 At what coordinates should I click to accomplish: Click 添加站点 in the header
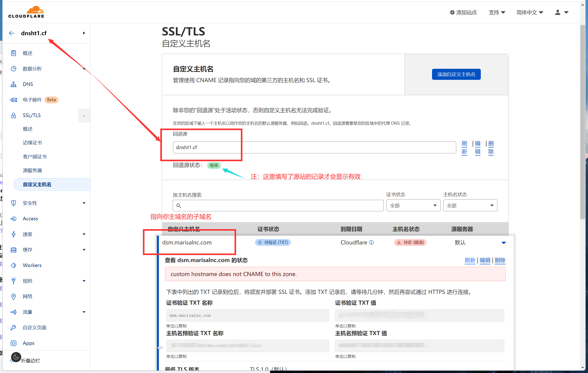[x=466, y=12]
